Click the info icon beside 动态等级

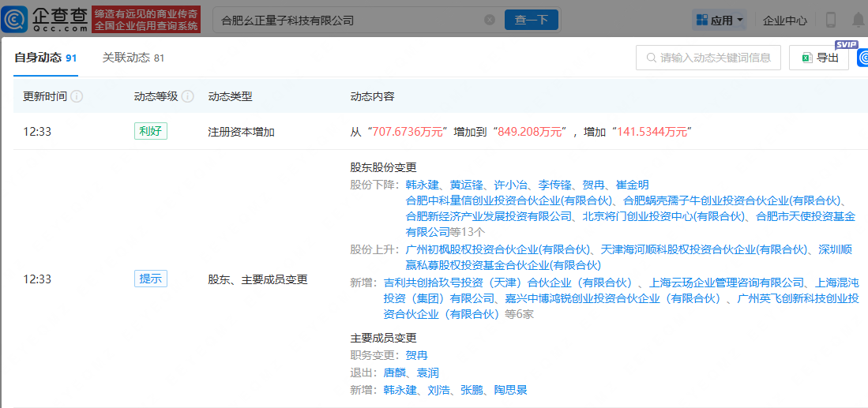pyautogui.click(x=187, y=96)
